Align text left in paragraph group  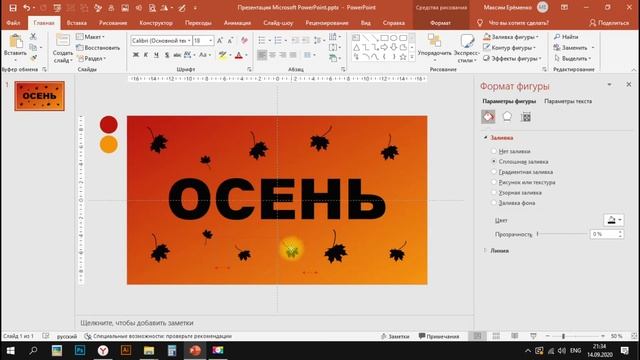click(262, 55)
